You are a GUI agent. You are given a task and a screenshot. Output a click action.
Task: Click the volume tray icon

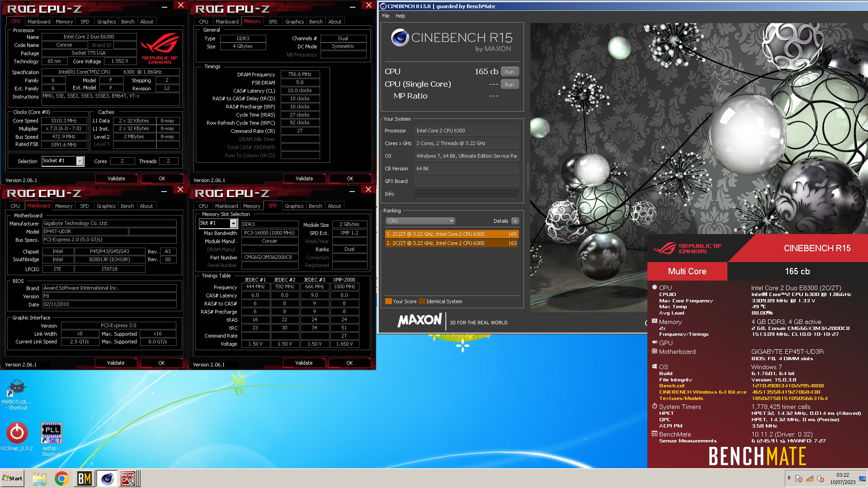821,479
